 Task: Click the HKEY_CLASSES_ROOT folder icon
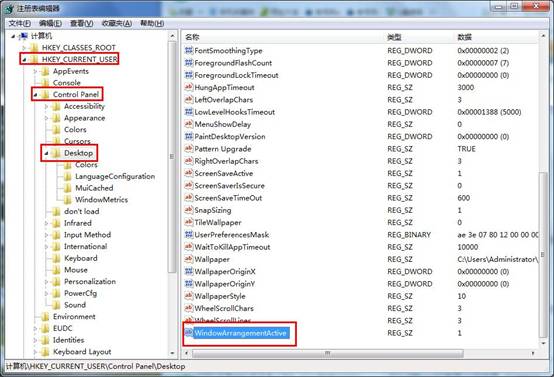coord(34,48)
